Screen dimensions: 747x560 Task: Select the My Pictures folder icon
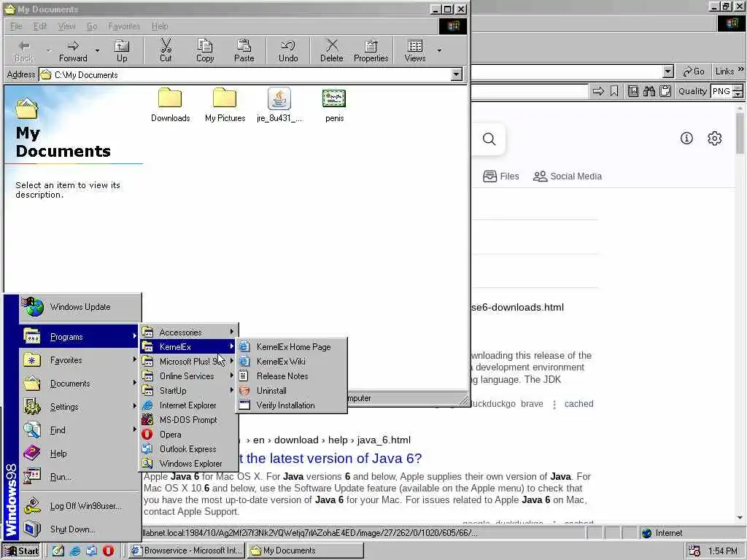pyautogui.click(x=225, y=105)
